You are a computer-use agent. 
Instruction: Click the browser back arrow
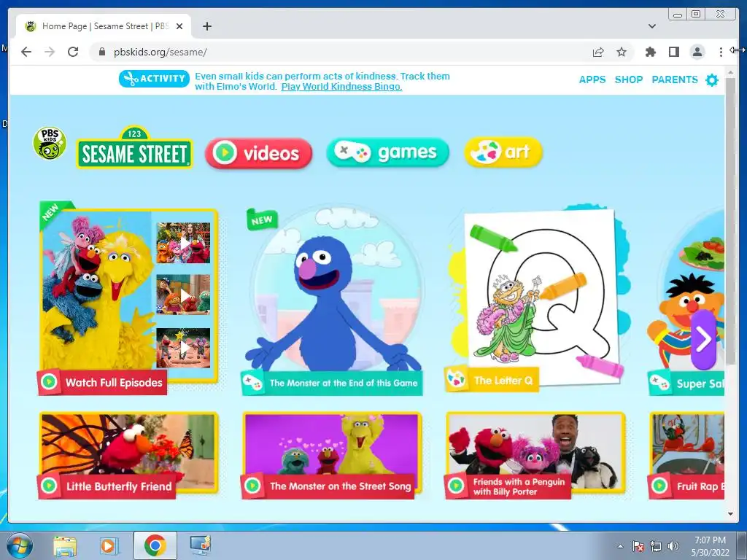coord(26,52)
